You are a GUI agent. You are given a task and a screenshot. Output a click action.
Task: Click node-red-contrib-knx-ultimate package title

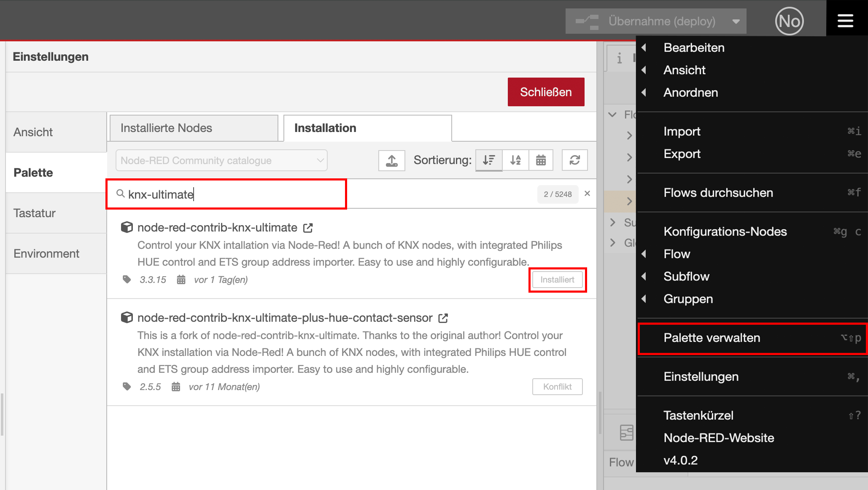tap(217, 228)
